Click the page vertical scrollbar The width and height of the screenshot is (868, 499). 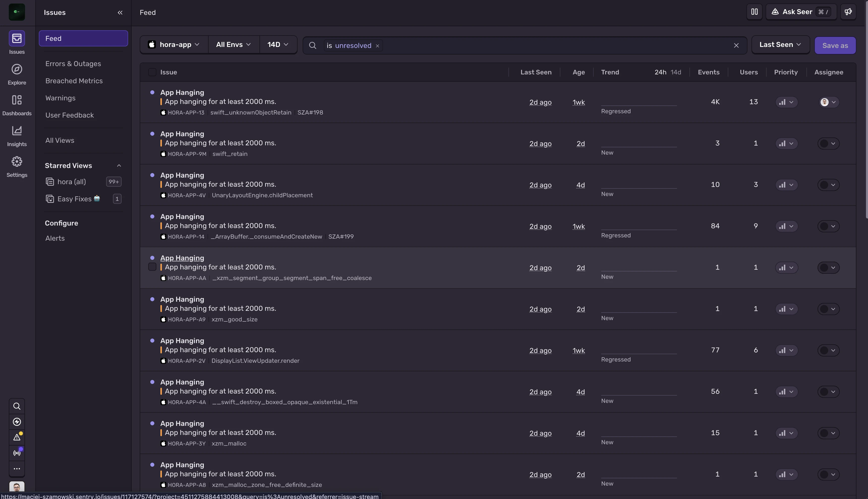pyautogui.click(x=867, y=110)
